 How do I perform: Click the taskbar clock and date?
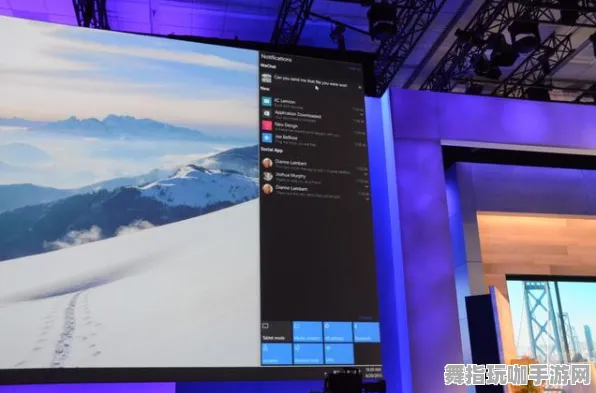click(x=373, y=372)
